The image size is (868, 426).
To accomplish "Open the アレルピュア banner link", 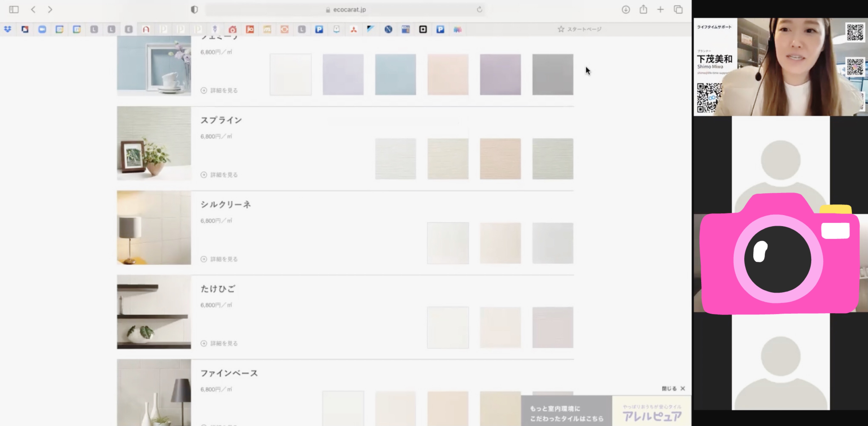I will (x=652, y=411).
